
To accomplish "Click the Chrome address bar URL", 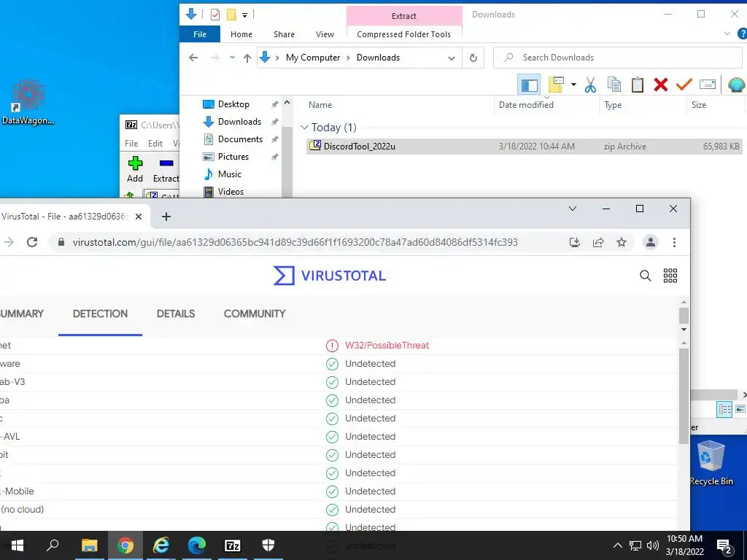I will [x=295, y=242].
